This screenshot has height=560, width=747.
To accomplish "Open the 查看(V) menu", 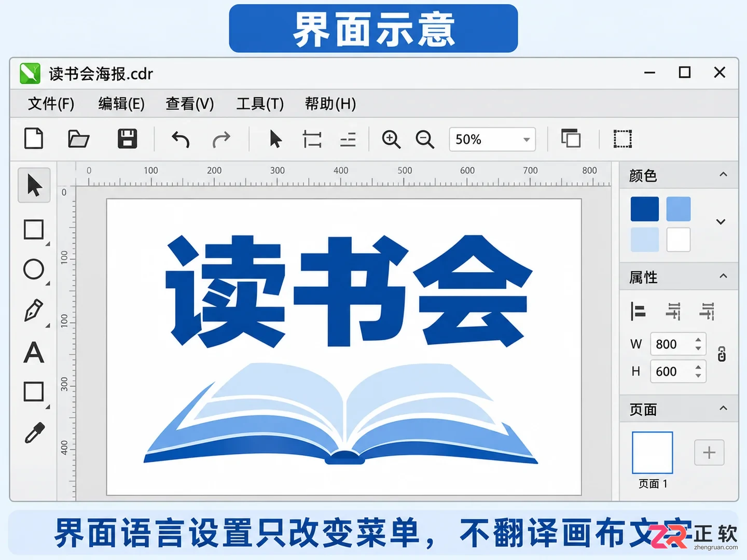I will point(190,104).
